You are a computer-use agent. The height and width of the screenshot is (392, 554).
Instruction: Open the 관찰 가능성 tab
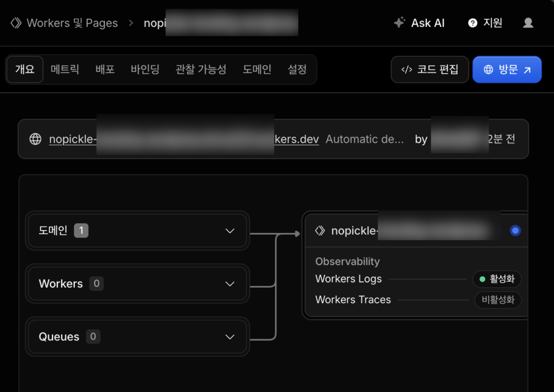pyautogui.click(x=201, y=69)
